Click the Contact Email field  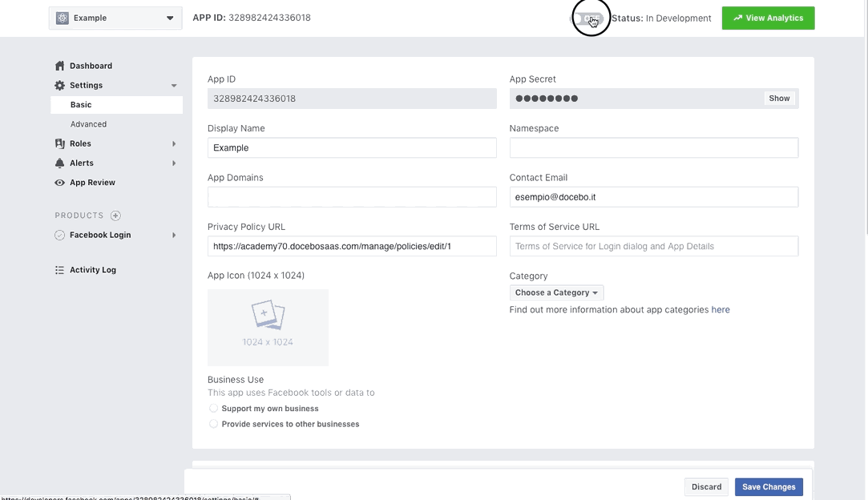pos(654,197)
